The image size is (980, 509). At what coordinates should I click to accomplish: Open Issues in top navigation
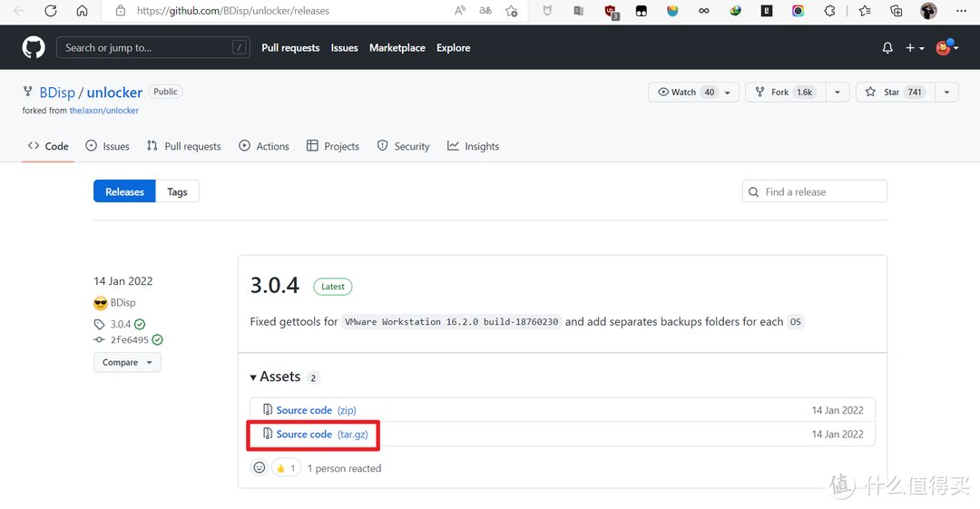click(x=345, y=47)
